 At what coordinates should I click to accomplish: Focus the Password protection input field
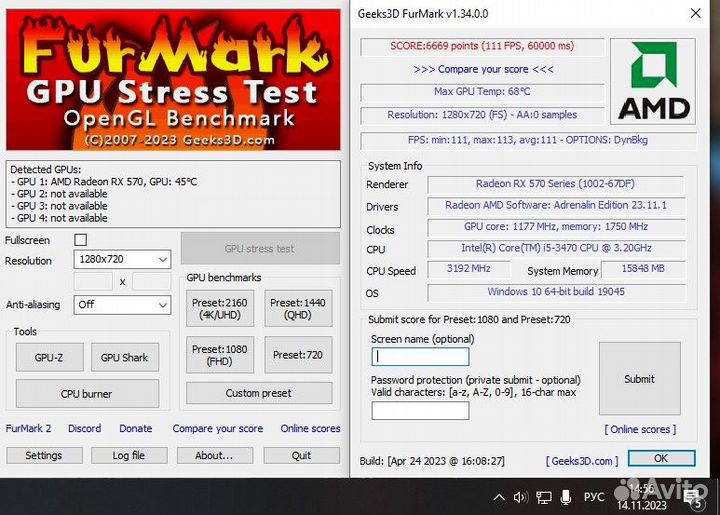pos(420,410)
